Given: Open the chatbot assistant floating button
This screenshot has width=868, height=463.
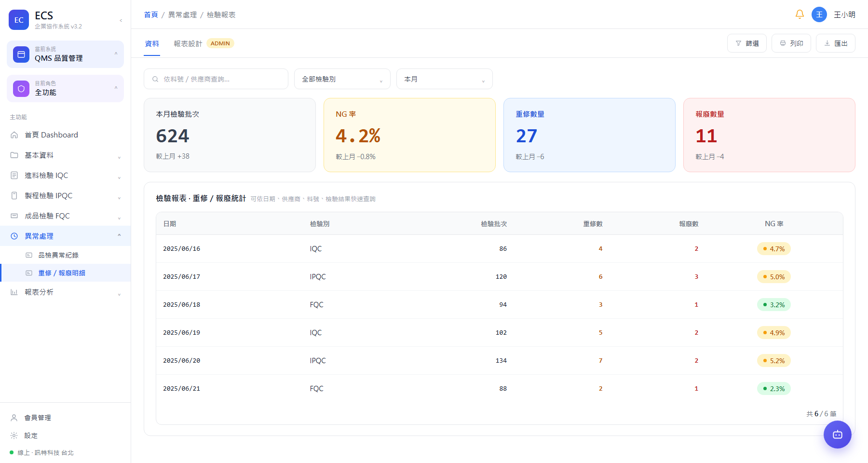Looking at the screenshot, I should pos(838,435).
